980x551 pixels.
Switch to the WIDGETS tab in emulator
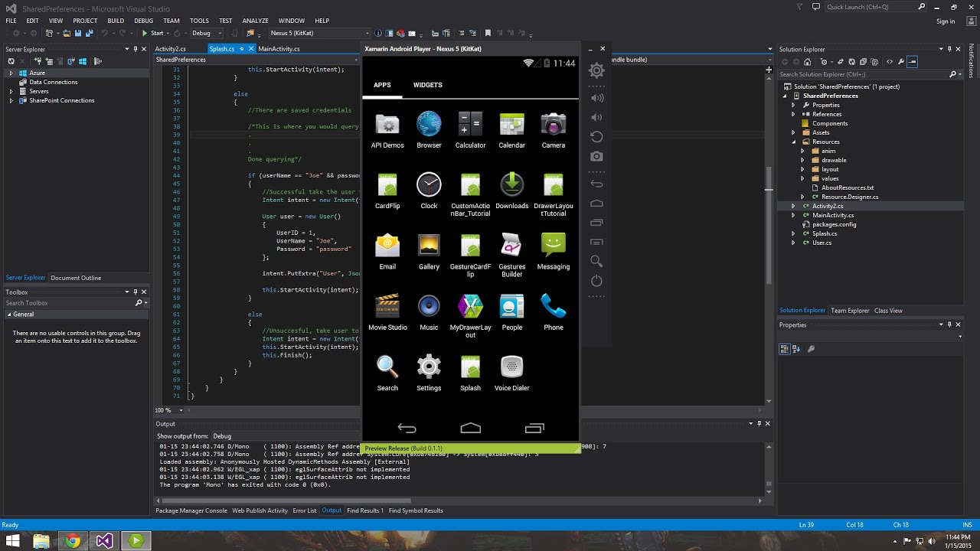click(427, 85)
